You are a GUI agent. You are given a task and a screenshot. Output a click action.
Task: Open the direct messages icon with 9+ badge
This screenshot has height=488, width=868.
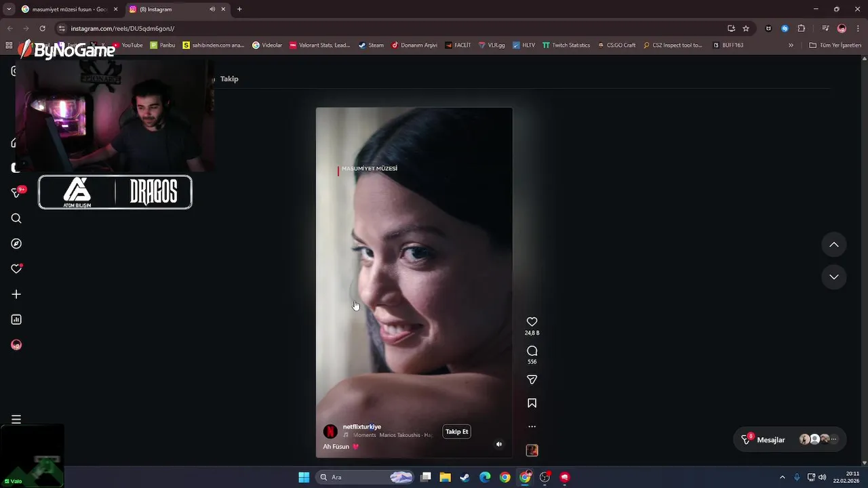(x=18, y=192)
